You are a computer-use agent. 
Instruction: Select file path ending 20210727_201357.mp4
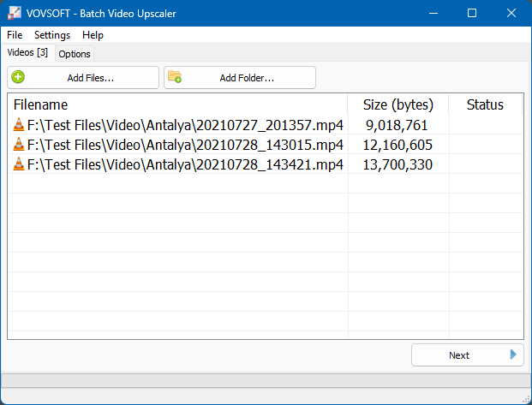tap(185, 125)
